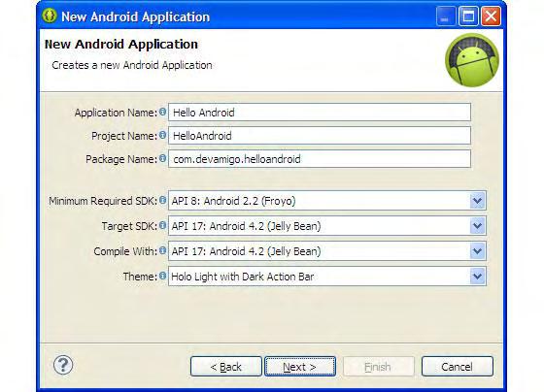Expand the Theme dropdown arrow
The width and height of the screenshot is (544, 392).
[x=477, y=277]
